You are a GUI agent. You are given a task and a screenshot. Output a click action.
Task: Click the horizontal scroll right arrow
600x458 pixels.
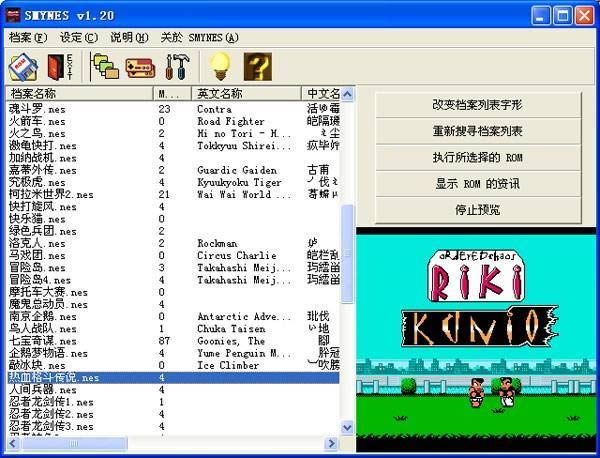[331, 443]
